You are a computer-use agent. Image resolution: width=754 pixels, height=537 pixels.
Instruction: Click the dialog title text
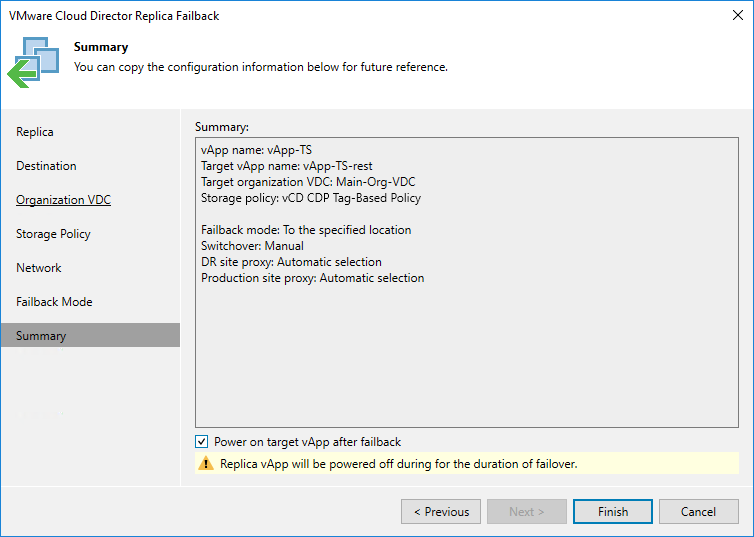(114, 16)
